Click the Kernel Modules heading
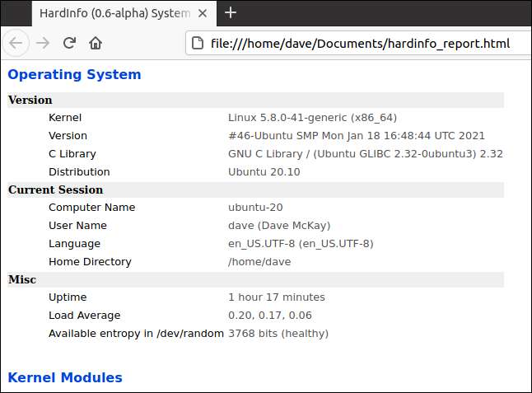Image resolution: width=532 pixels, height=393 pixels. point(65,377)
